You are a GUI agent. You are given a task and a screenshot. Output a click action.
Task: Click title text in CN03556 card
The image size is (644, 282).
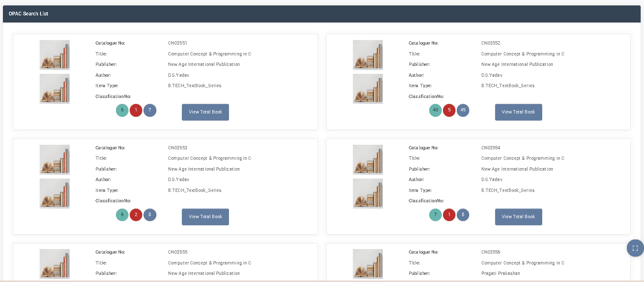pos(523,263)
